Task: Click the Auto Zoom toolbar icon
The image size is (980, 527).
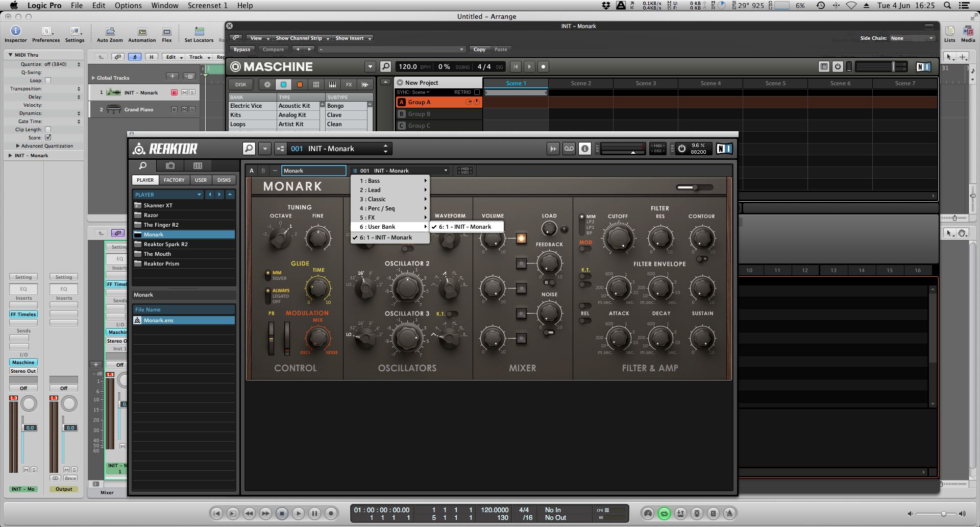Action: point(110,35)
